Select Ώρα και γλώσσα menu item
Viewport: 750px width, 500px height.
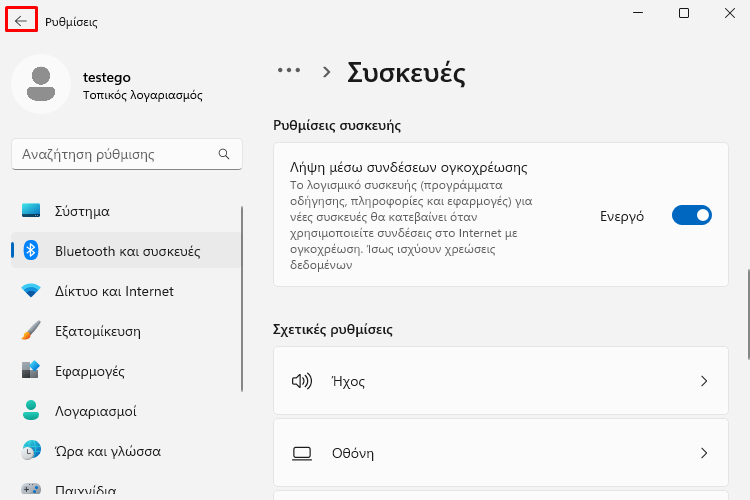point(126,451)
